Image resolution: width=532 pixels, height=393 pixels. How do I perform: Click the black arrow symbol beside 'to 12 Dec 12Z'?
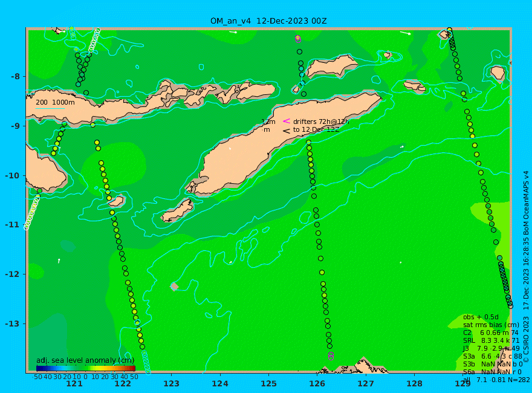[x=287, y=131]
